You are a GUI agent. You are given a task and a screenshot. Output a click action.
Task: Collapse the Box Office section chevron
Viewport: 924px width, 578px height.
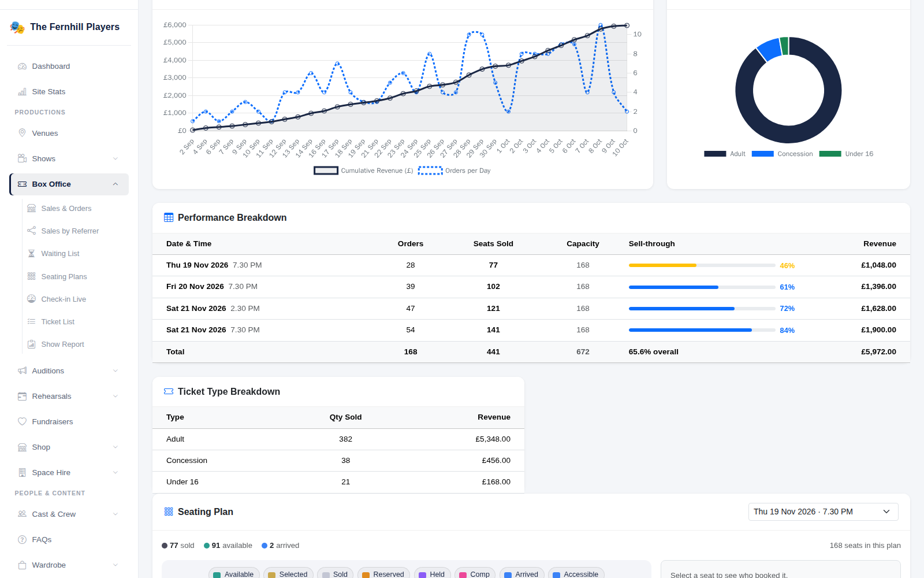point(115,184)
